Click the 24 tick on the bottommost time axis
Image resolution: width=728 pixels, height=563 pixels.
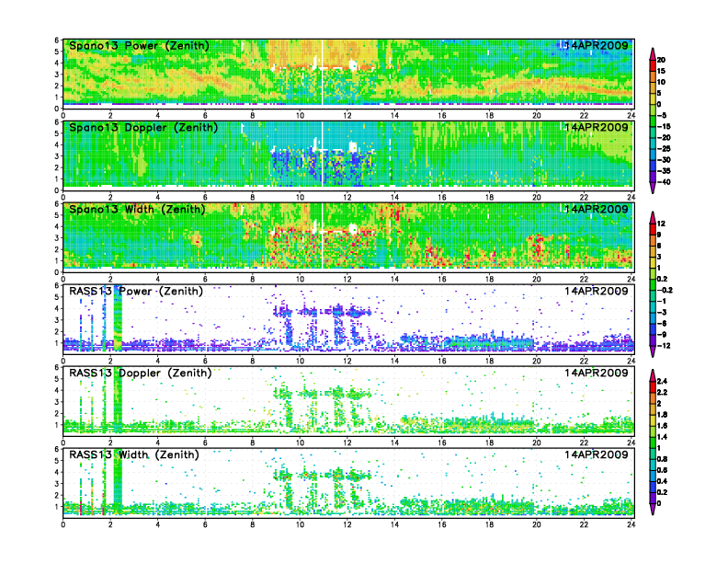tap(631, 524)
